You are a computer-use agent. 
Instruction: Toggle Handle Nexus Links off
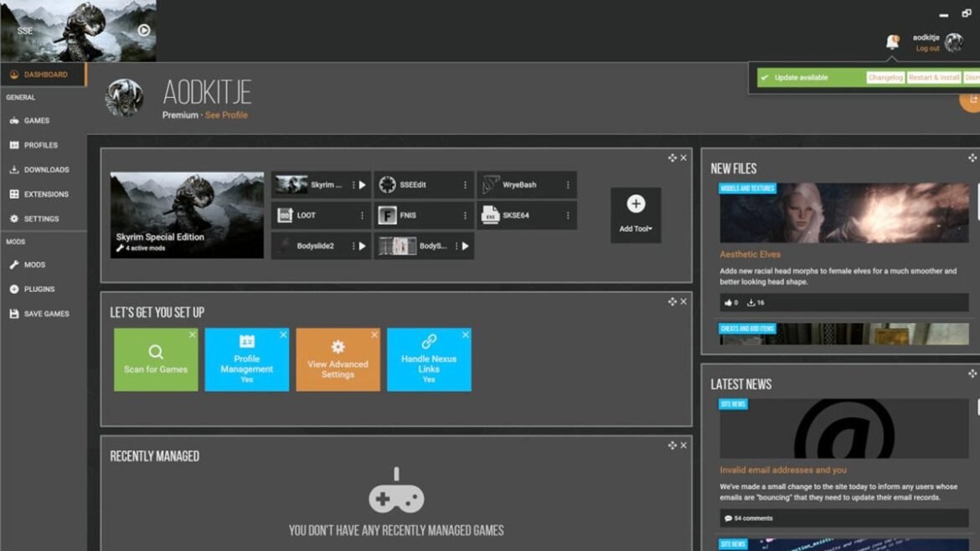429,358
